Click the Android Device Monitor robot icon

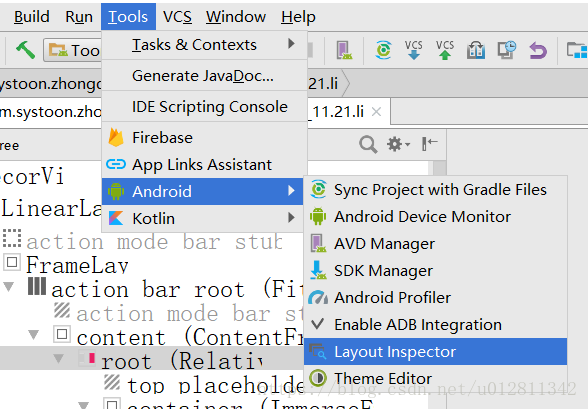[x=318, y=216]
